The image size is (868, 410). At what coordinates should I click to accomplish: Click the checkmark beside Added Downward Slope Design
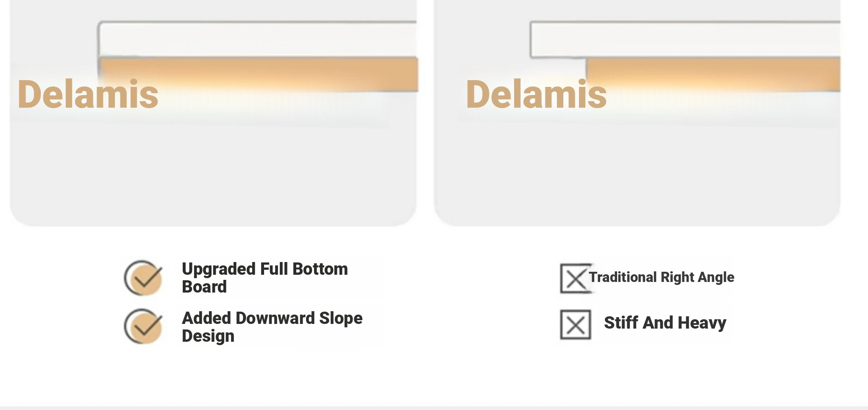pos(144,326)
